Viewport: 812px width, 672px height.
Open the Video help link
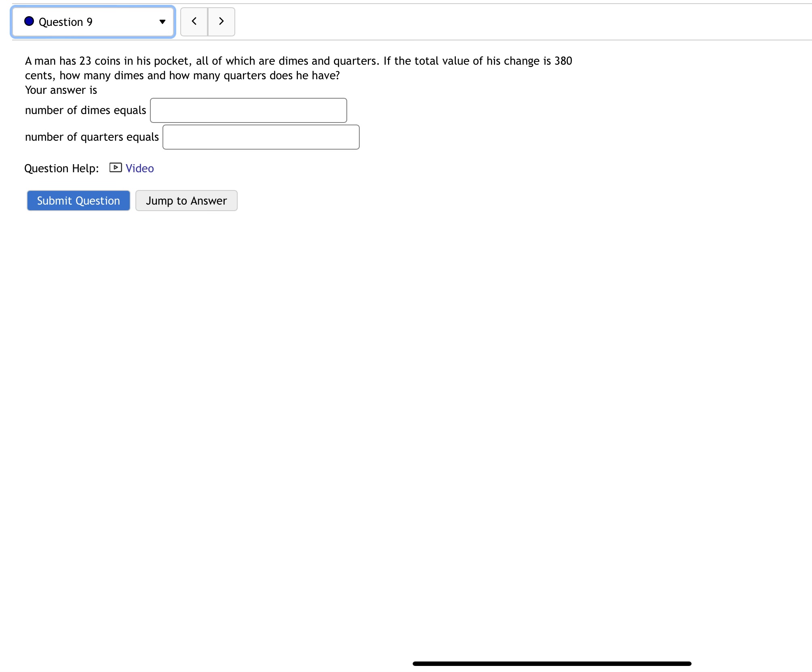(139, 168)
